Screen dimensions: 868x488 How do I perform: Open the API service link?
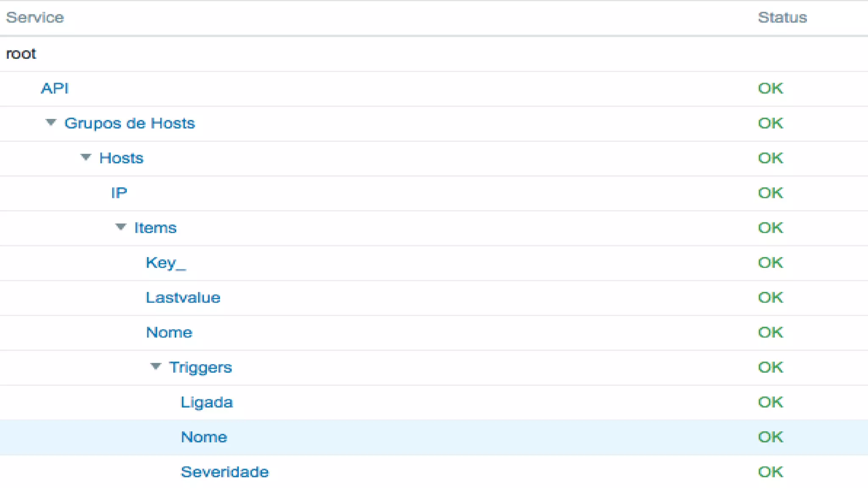click(x=55, y=88)
